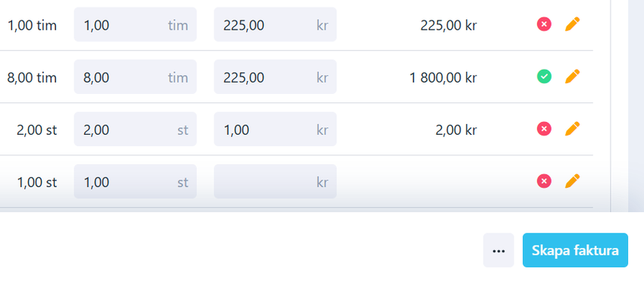Select the second row 225,00 kr price field

[x=275, y=76]
